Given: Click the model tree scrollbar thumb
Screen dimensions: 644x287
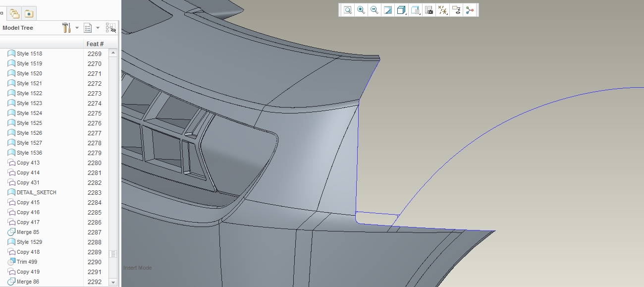Looking at the screenshot, I should 113,254.
